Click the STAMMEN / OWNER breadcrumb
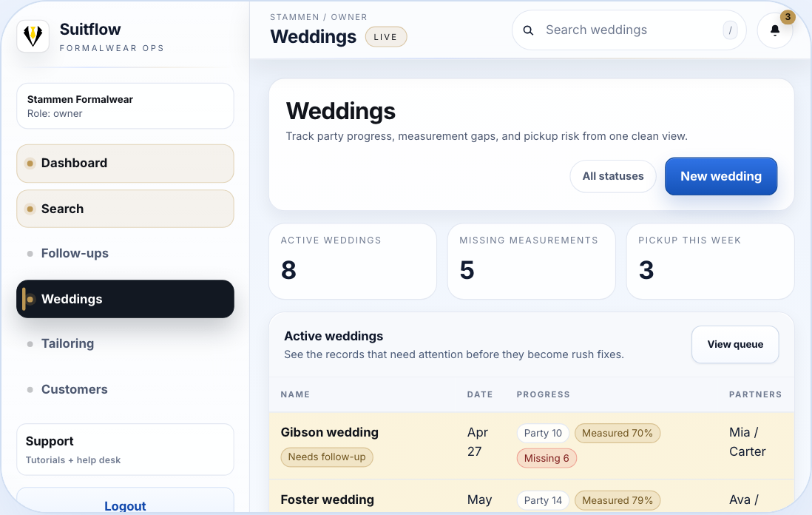Screen dimensions: 812x515 [319, 17]
